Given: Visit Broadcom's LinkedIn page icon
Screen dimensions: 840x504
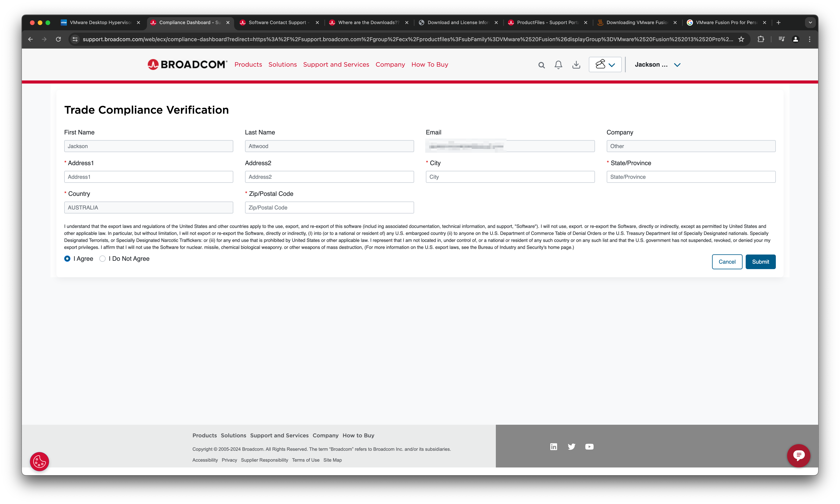Looking at the screenshot, I should pyautogui.click(x=554, y=447).
